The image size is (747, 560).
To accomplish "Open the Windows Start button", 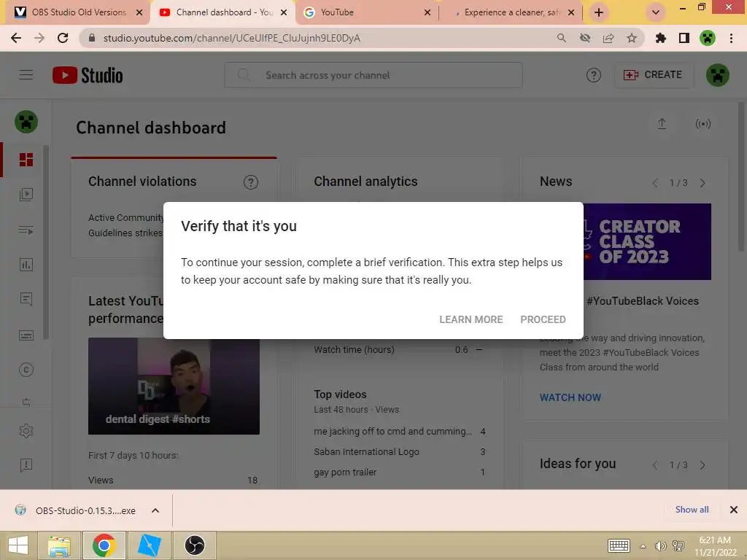I will click(18, 545).
